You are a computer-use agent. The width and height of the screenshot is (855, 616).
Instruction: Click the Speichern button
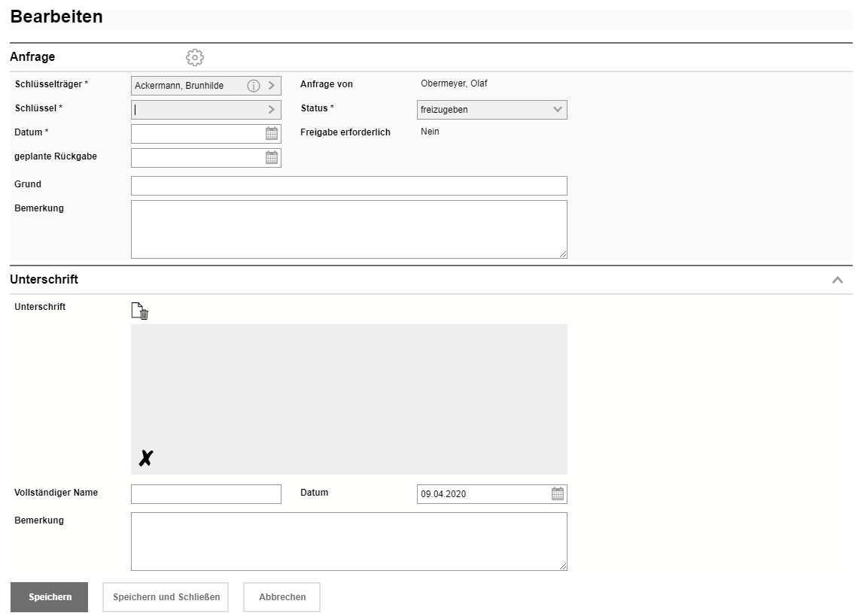(x=50, y=597)
